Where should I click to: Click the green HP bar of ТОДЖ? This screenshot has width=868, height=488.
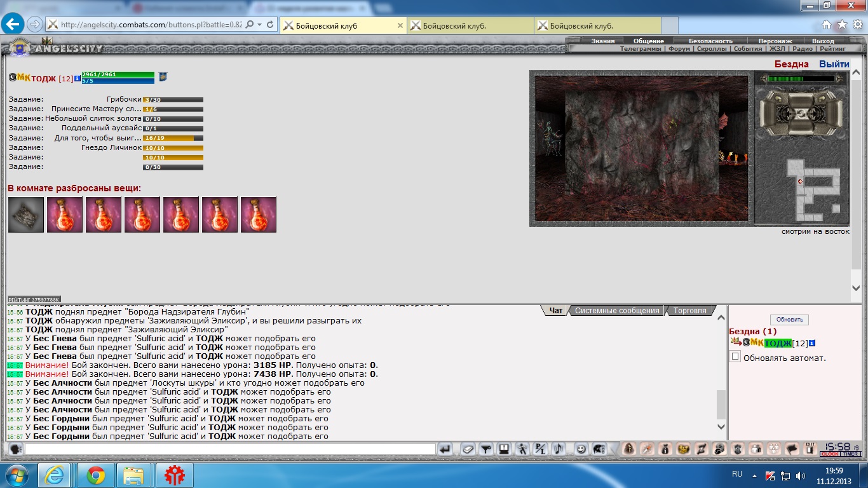point(118,74)
